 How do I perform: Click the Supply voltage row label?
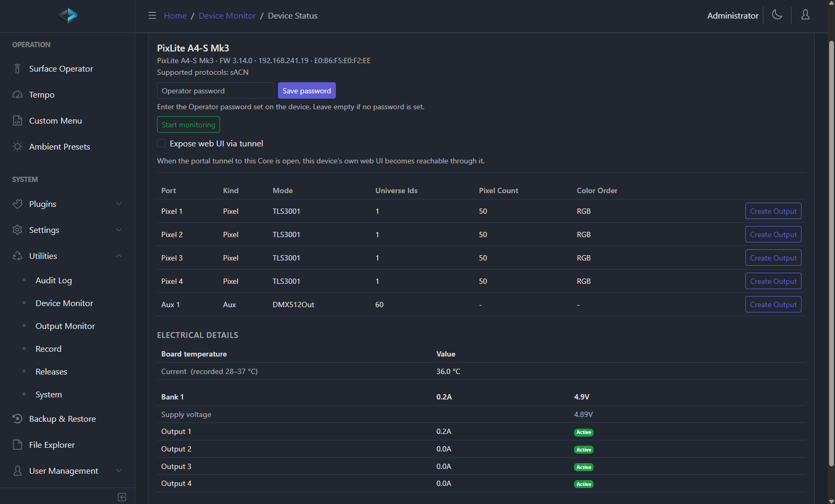pyautogui.click(x=186, y=414)
